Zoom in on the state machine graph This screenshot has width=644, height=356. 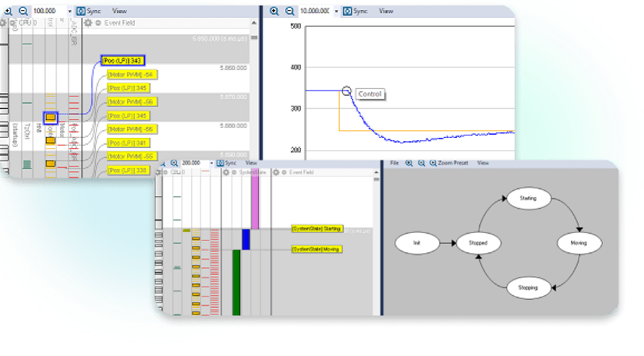(x=409, y=164)
